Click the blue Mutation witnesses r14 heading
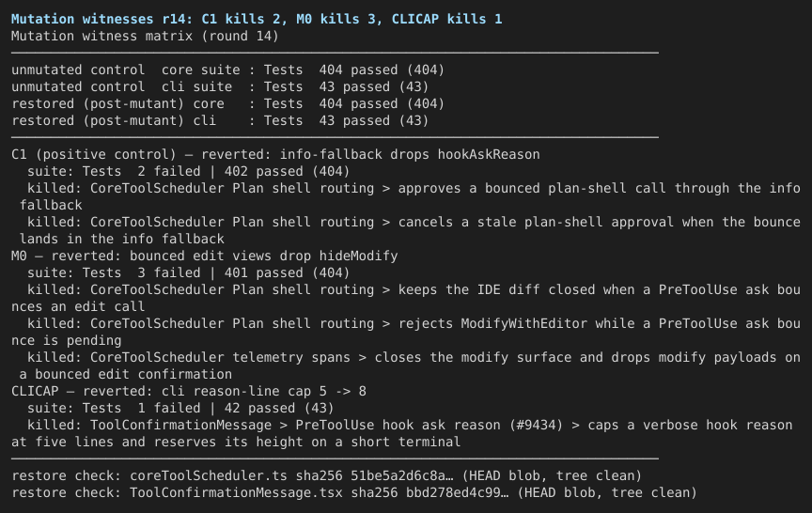 257,19
